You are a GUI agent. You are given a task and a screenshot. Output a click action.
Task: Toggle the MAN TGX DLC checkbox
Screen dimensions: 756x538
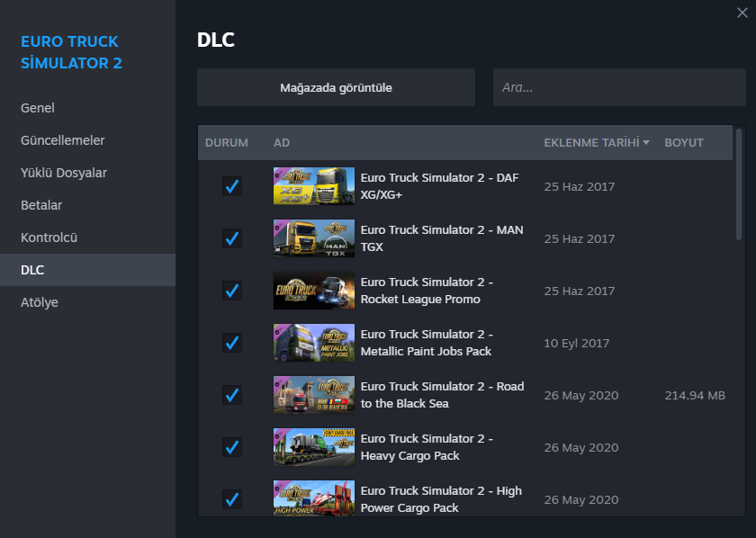pyautogui.click(x=232, y=238)
